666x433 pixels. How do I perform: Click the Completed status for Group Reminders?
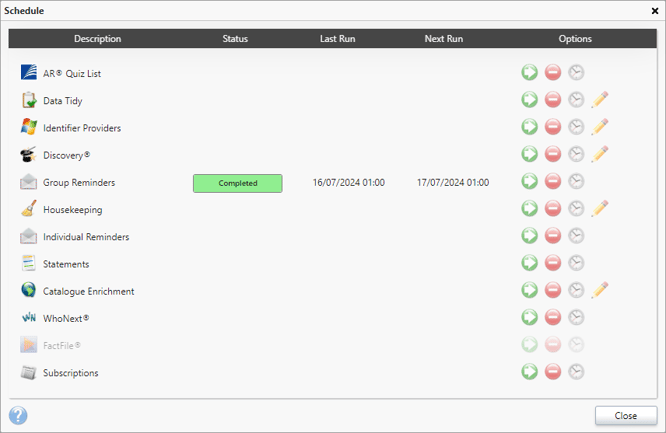[238, 183]
